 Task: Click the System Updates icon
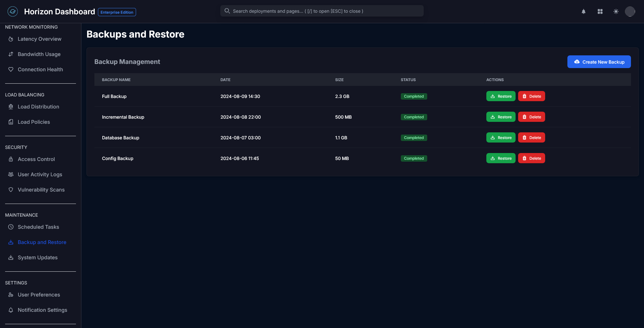[11, 257]
